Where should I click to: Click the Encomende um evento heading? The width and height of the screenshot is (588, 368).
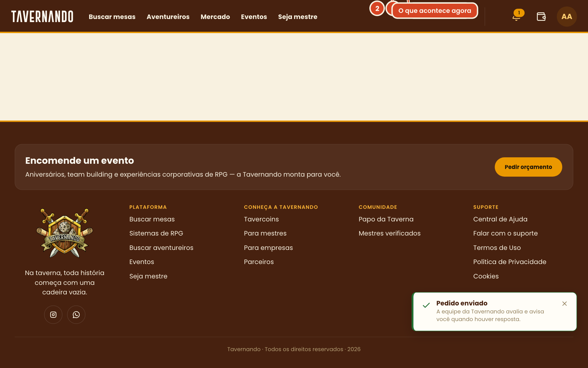tap(80, 160)
